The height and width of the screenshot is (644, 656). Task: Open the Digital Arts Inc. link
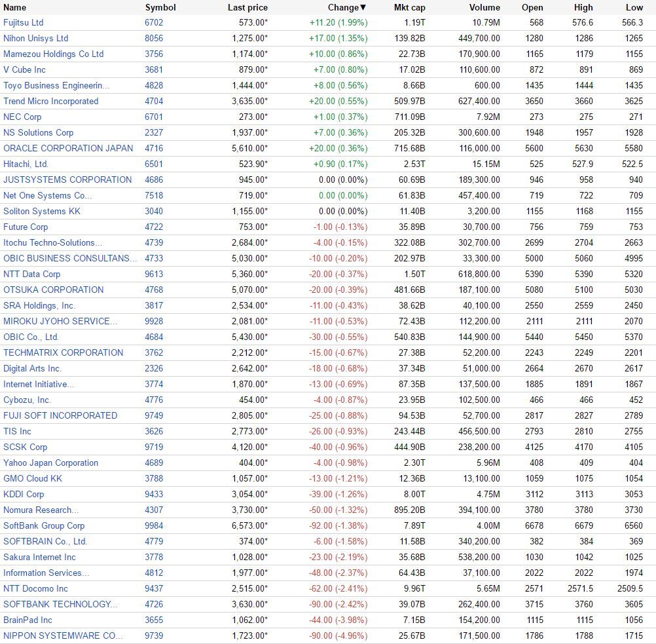pyautogui.click(x=33, y=368)
